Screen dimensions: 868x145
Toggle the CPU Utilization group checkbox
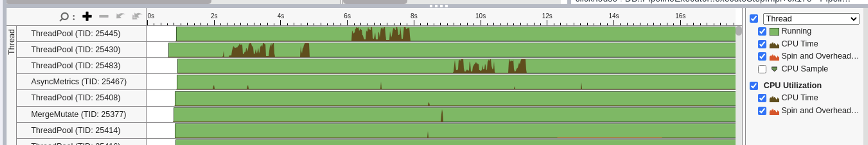pos(754,86)
